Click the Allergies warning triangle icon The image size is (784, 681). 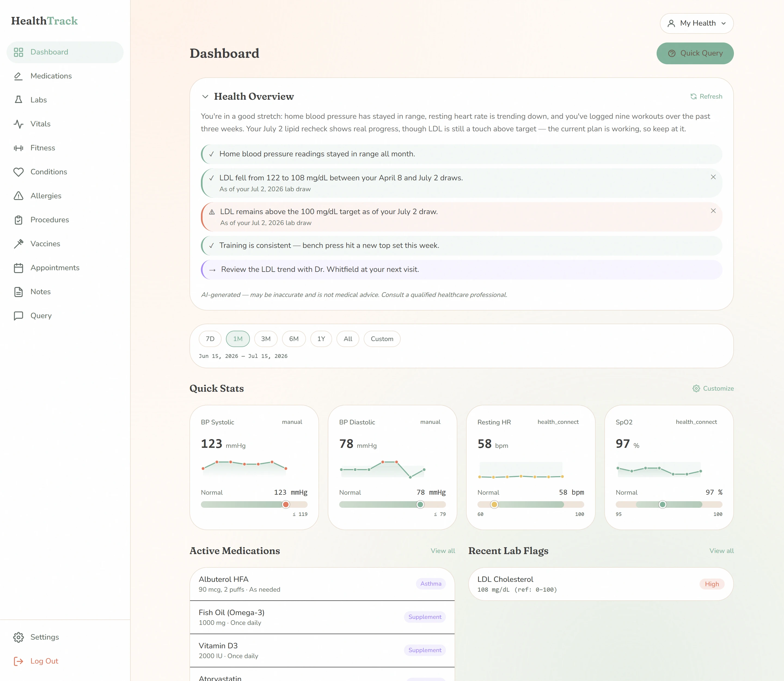18,196
